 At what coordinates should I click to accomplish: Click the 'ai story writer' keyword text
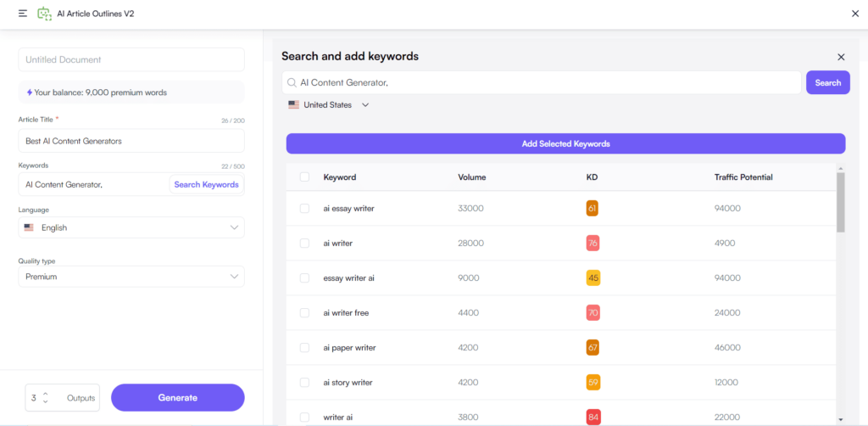tap(348, 382)
